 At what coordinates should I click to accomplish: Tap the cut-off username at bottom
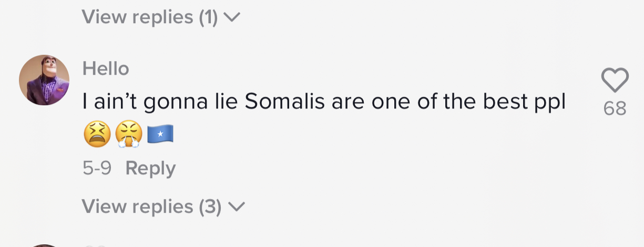[95, 245]
